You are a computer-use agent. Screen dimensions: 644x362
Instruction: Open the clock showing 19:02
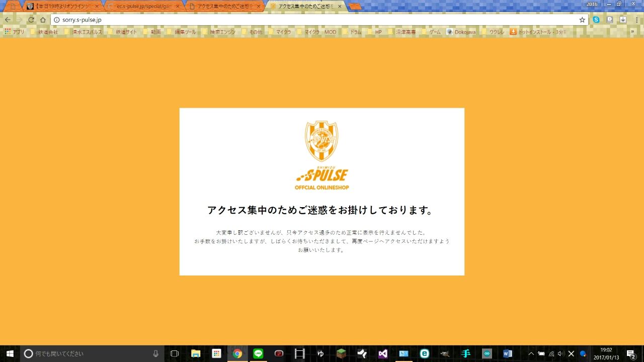click(x=606, y=353)
